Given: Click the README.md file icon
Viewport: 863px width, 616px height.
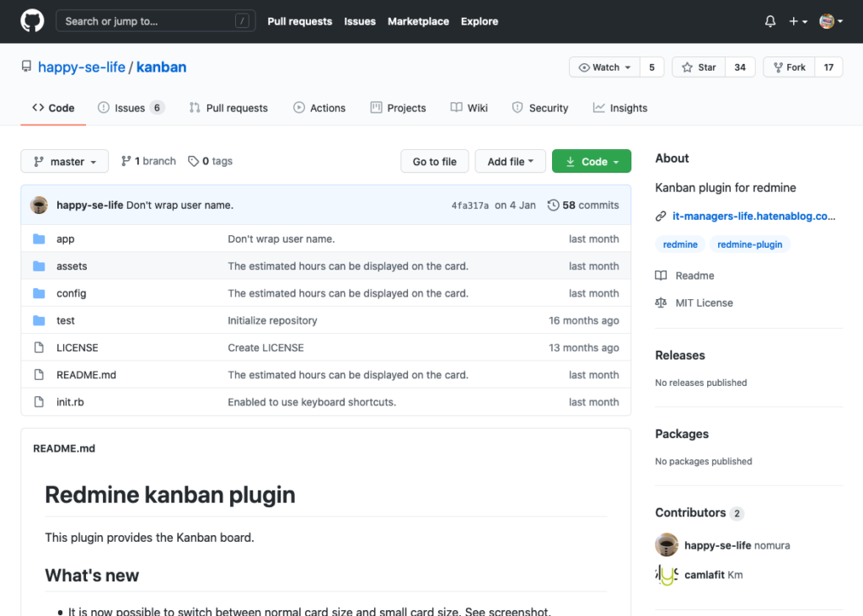Looking at the screenshot, I should (x=39, y=375).
